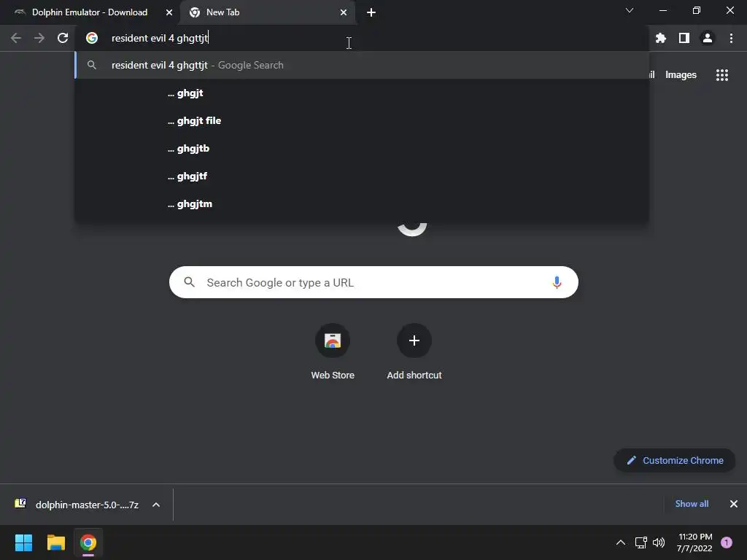Toggle the side panel icon
Viewport: 747px width, 560px height.
coord(684,38)
